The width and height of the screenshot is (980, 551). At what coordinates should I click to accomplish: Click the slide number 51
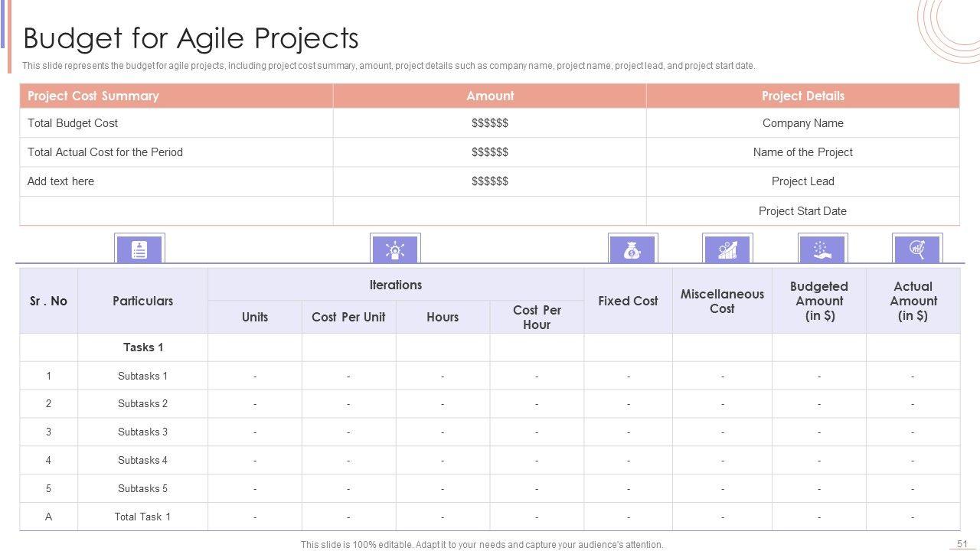coord(962,543)
